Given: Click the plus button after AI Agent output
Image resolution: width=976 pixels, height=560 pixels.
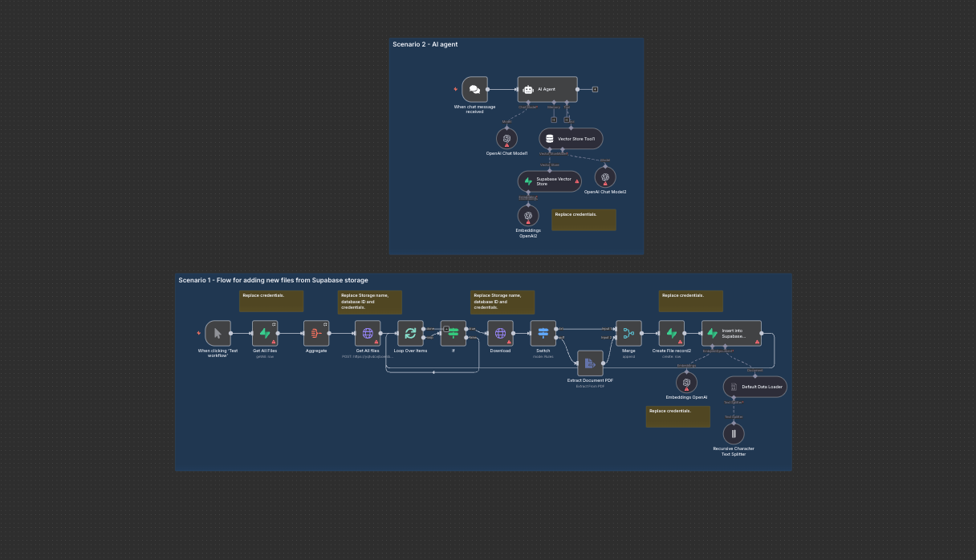Looking at the screenshot, I should click(595, 89).
